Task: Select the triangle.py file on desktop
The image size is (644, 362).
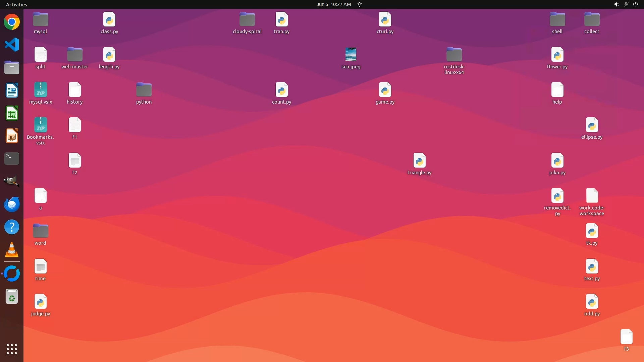Action: point(419,161)
